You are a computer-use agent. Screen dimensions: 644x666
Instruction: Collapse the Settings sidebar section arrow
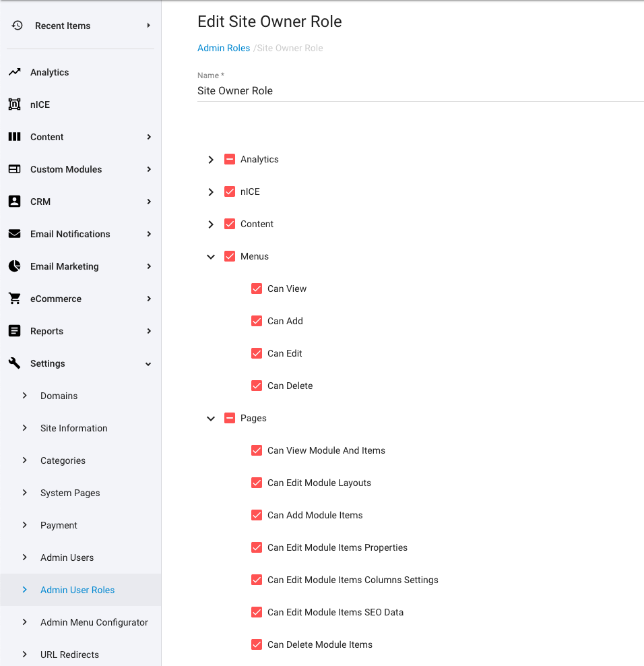click(x=148, y=364)
